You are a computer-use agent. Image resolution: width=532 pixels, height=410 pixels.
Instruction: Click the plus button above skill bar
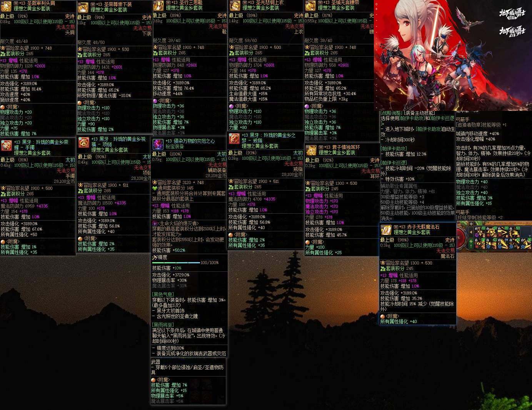pos(471,224)
